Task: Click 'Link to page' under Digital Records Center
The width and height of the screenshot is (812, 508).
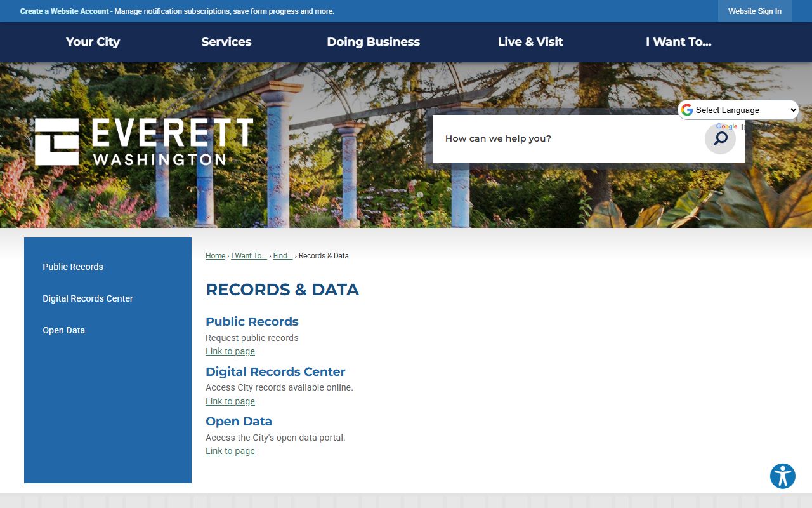Action: (230, 401)
